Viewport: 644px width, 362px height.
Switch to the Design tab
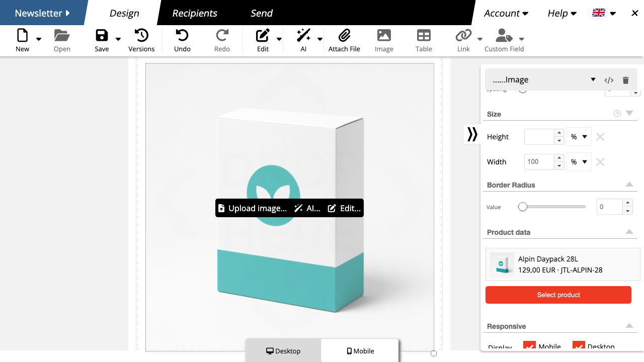pyautogui.click(x=124, y=13)
